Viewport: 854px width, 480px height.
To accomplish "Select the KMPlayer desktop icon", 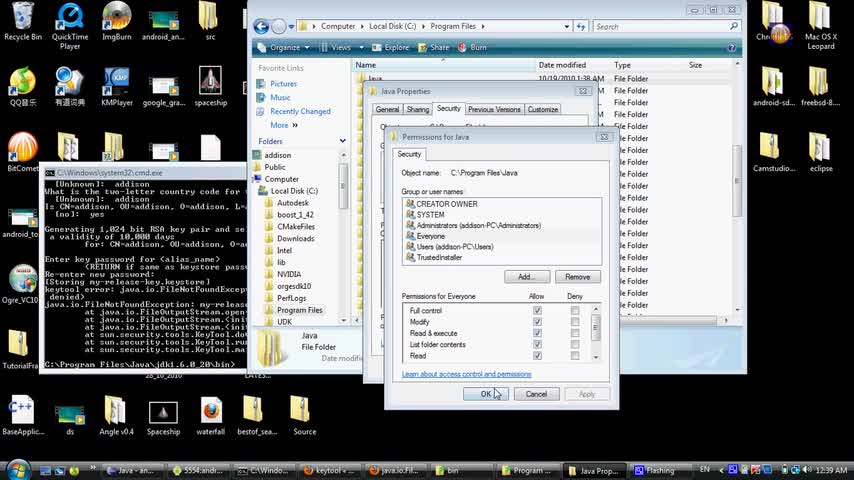I will pyautogui.click(x=117, y=86).
